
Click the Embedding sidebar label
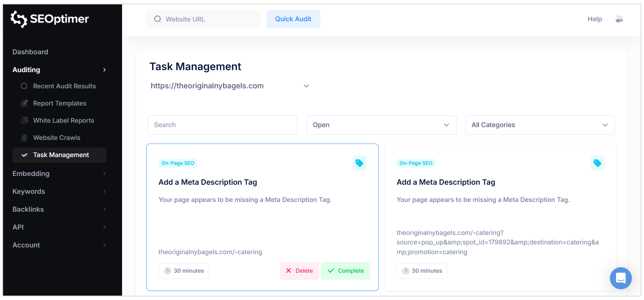pyautogui.click(x=31, y=174)
